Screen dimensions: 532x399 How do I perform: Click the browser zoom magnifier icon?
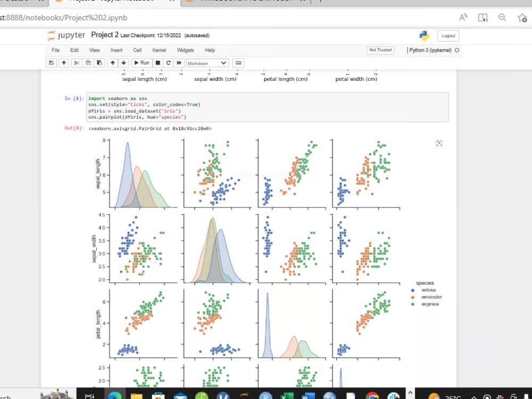(x=502, y=18)
